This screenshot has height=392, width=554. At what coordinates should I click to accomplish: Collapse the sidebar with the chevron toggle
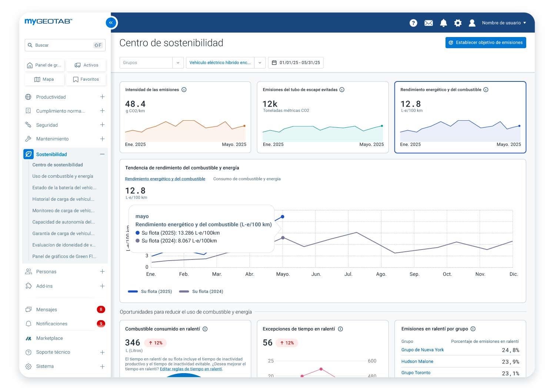[111, 23]
